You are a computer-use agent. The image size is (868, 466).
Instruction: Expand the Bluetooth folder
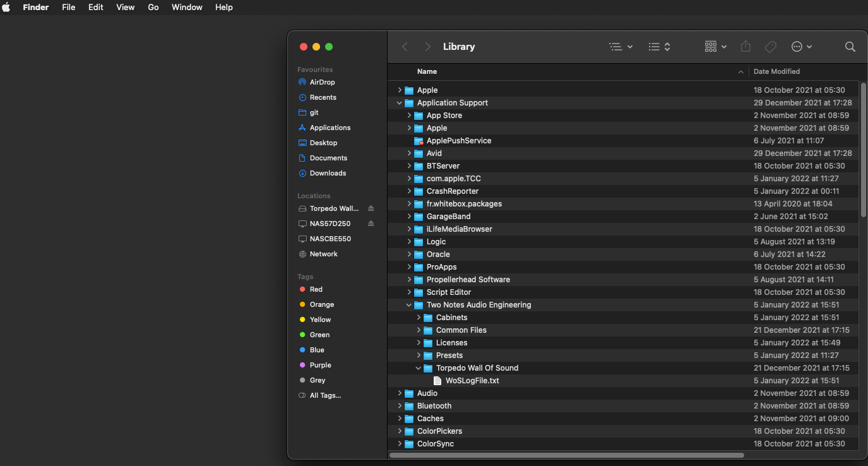[400, 406]
